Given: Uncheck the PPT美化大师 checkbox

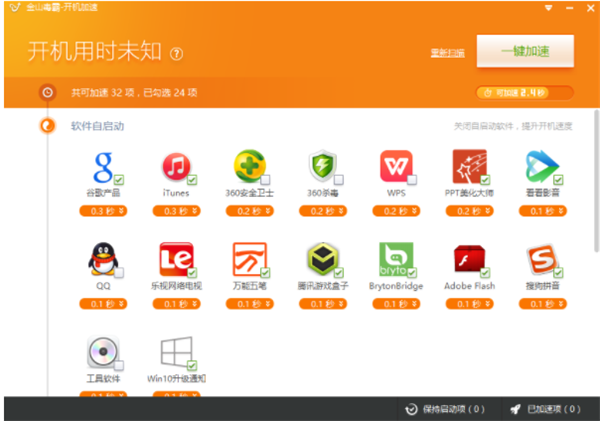Looking at the screenshot, I should 485,179.
